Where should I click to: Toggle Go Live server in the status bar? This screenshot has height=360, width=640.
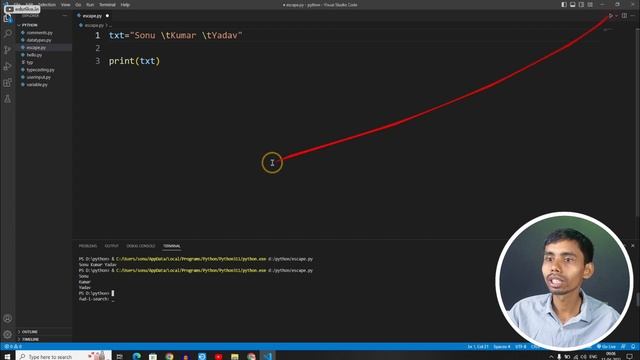[607, 347]
